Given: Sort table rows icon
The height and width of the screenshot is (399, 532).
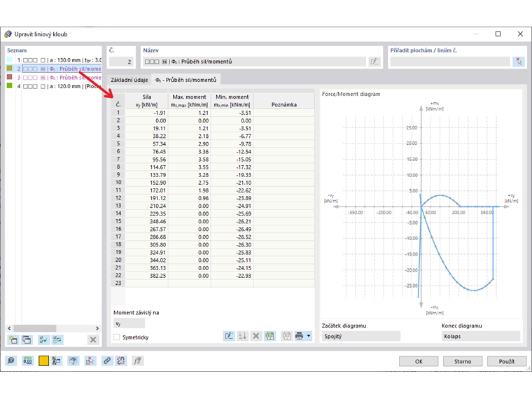Looking at the screenshot, I should pyautogui.click(x=243, y=336).
